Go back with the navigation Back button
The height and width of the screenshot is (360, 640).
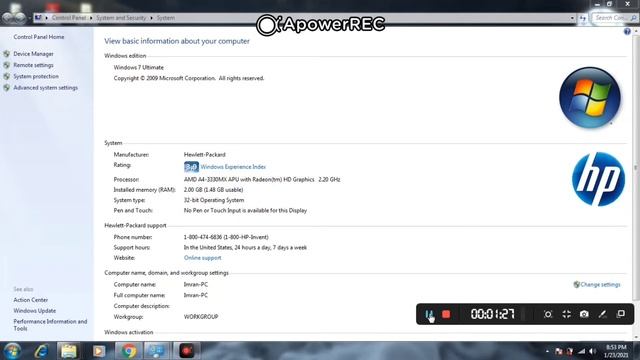click(8, 18)
